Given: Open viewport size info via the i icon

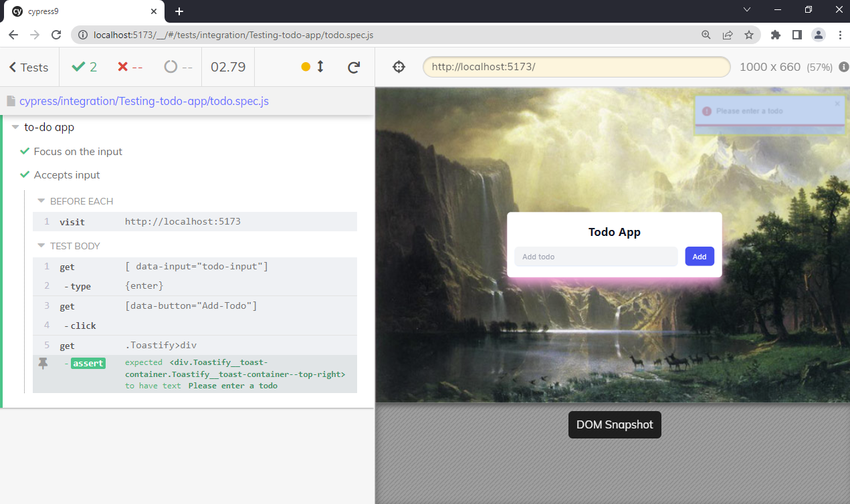Looking at the screenshot, I should tap(843, 67).
